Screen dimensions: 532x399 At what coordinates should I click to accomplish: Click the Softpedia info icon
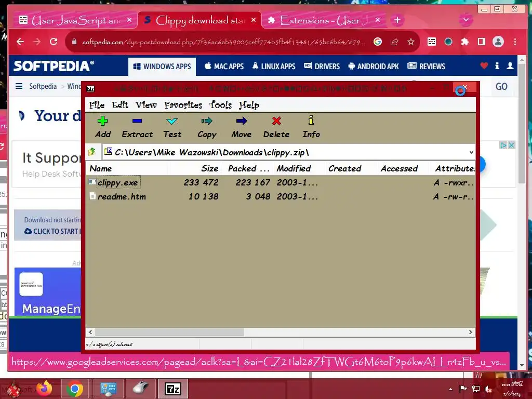[x=497, y=66]
